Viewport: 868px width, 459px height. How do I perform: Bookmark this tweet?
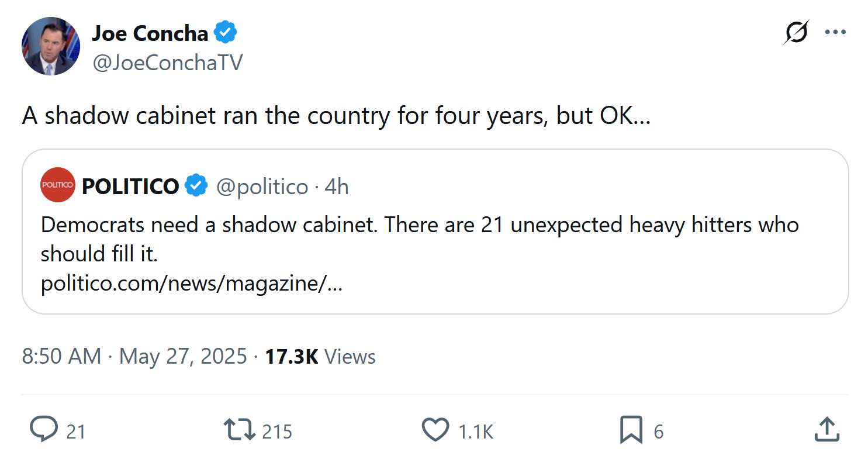point(631,430)
